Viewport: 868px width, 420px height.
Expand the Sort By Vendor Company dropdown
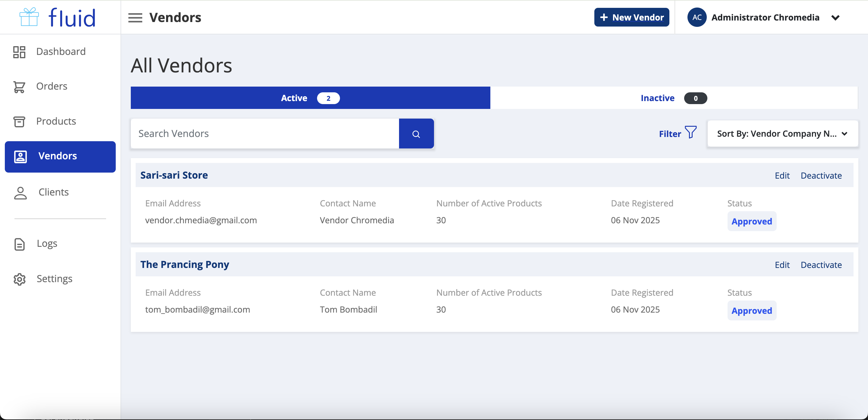click(782, 134)
